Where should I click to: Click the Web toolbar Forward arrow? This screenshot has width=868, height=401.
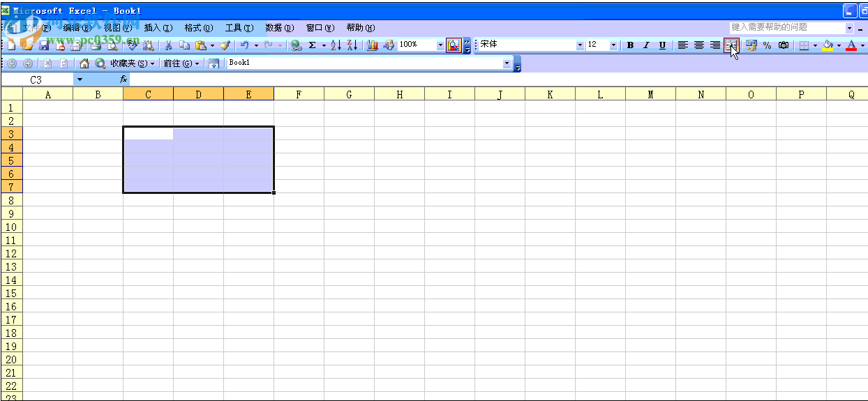[x=28, y=63]
